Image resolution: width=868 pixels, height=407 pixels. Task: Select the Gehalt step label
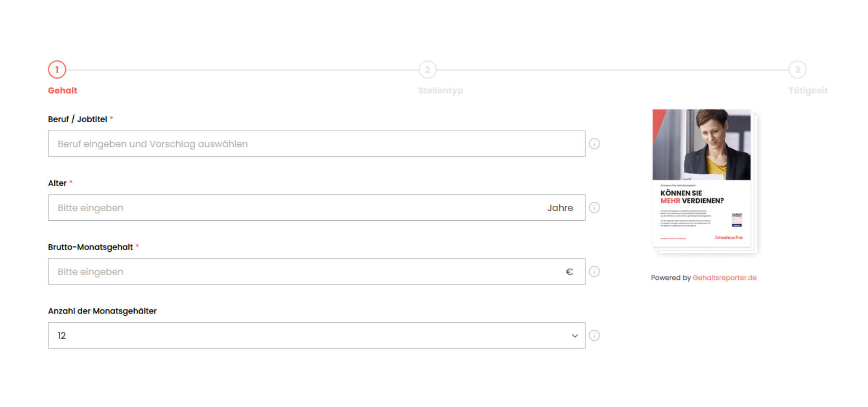(x=63, y=90)
